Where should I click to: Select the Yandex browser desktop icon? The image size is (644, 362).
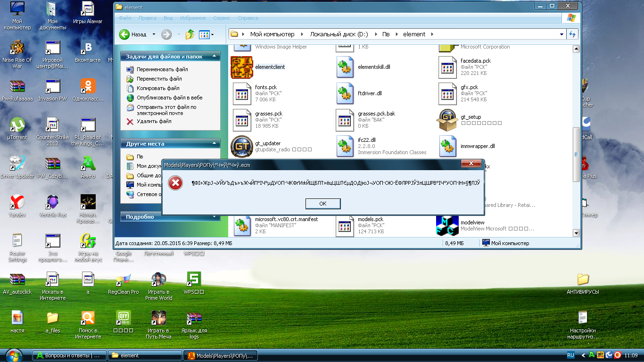click(17, 206)
